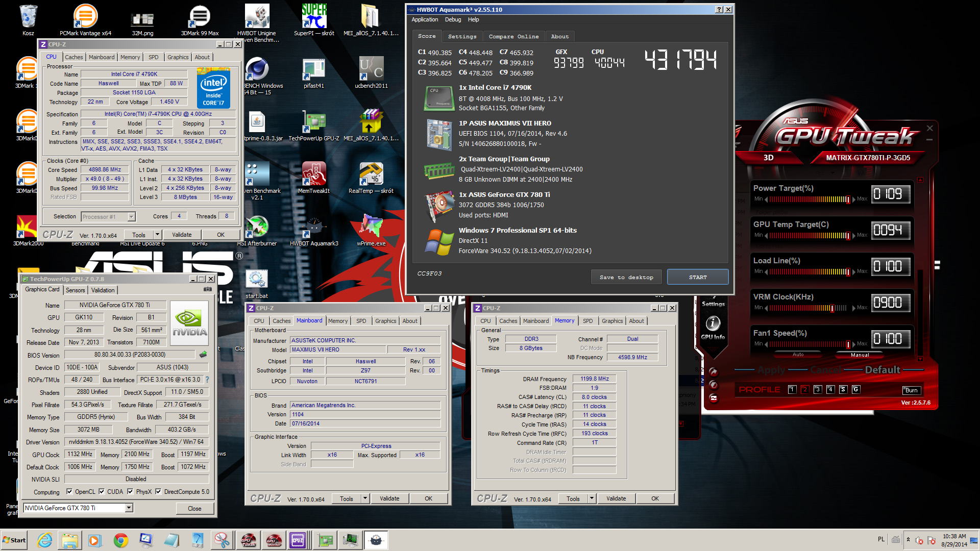980x551 pixels.
Task: Toggle the DirectCompute 5.0 checkbox
Action: pyautogui.click(x=158, y=492)
